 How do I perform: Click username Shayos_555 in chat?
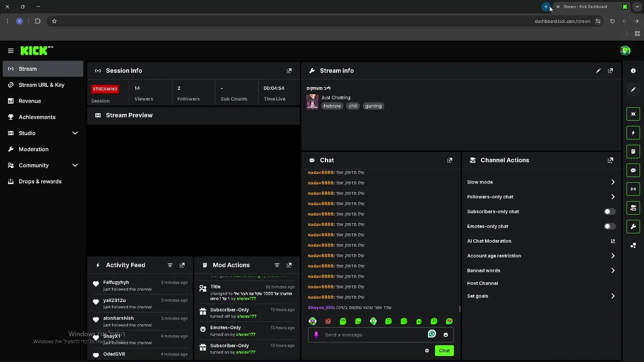(320, 308)
